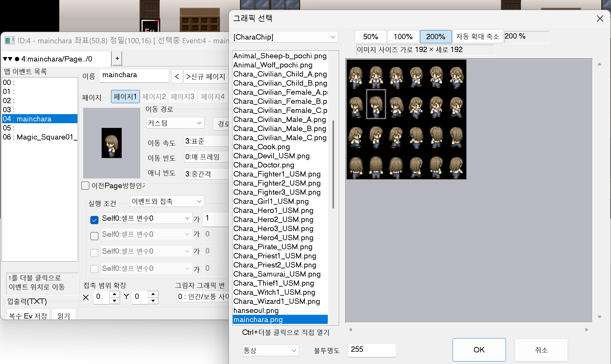
Task: Enable the second Self0 variable condition
Action: coord(94,236)
